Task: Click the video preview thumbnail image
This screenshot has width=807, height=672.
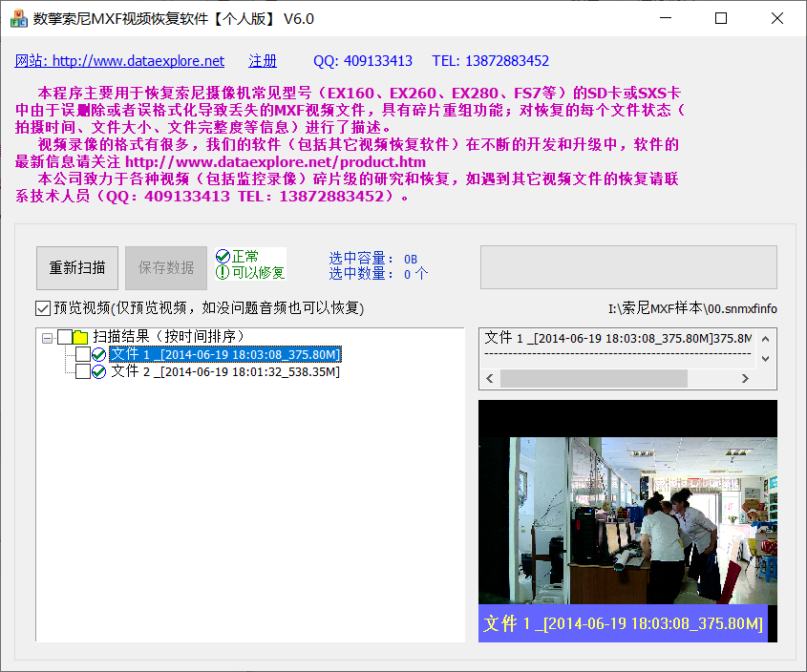Action: [x=627, y=520]
